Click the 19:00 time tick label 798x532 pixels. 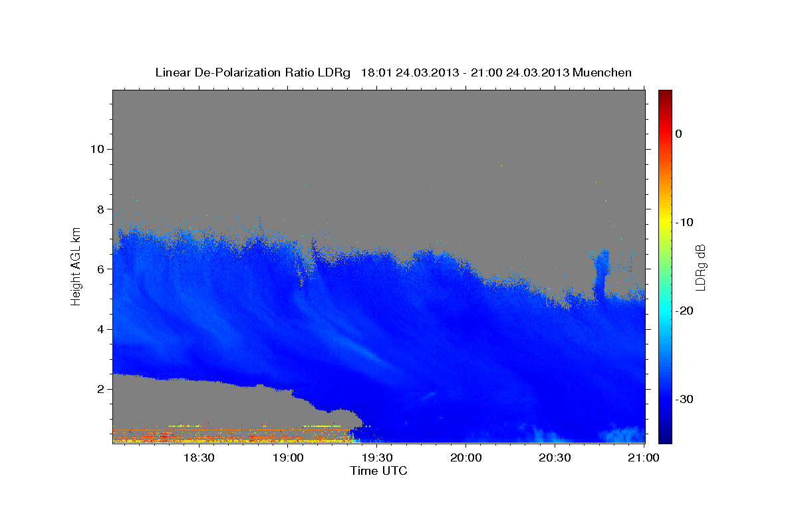coord(289,458)
